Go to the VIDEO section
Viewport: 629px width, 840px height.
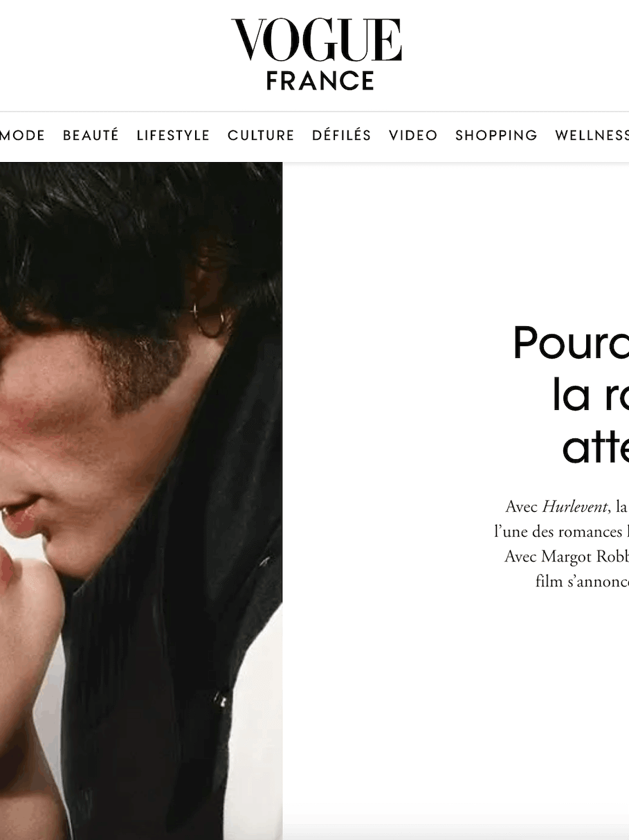point(413,135)
